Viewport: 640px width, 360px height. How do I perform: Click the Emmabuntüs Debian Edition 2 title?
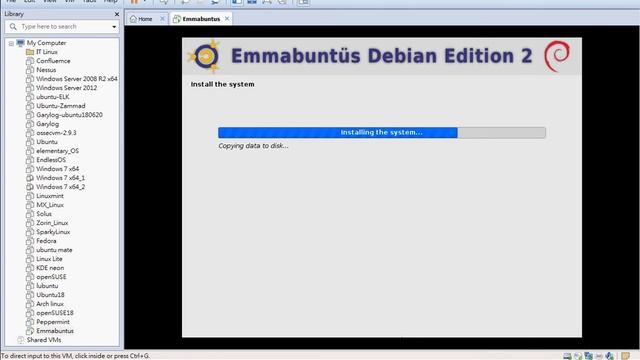(x=382, y=56)
